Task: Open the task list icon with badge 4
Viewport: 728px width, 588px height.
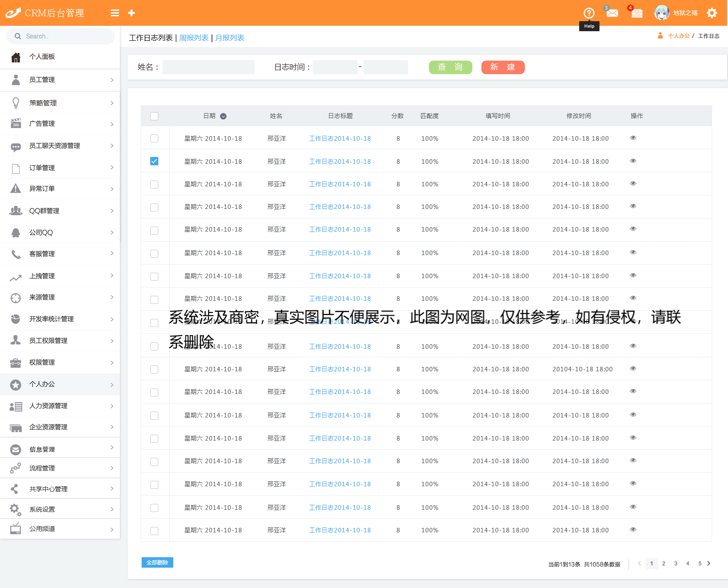Action: pos(637,13)
